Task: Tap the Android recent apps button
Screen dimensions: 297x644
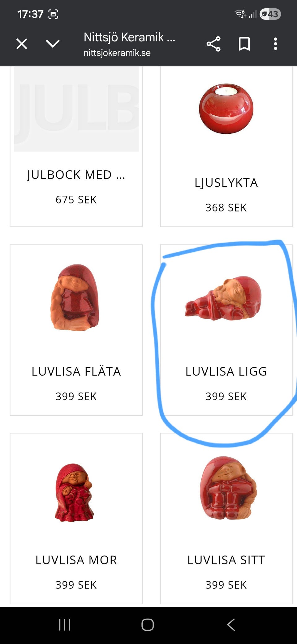Action: pos(65,625)
